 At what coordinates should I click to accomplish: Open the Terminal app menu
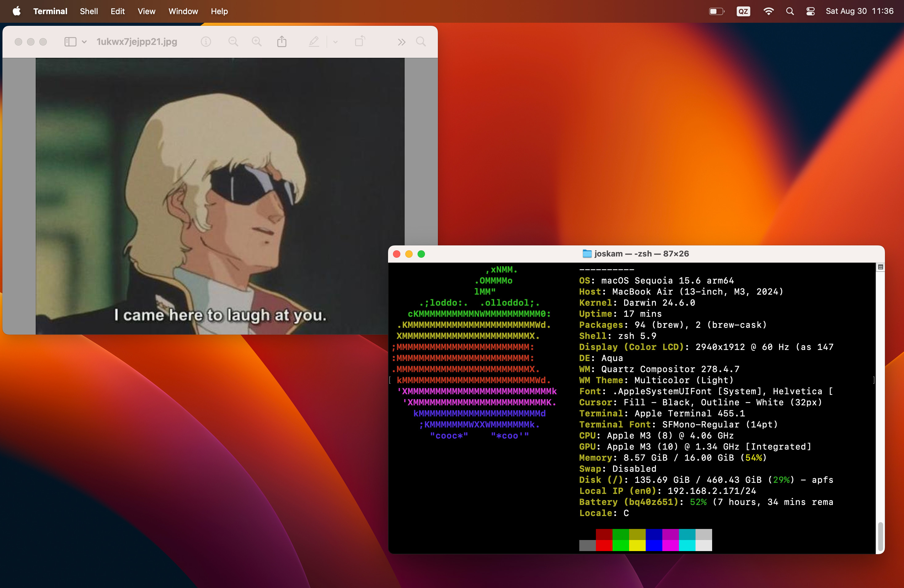pos(50,11)
